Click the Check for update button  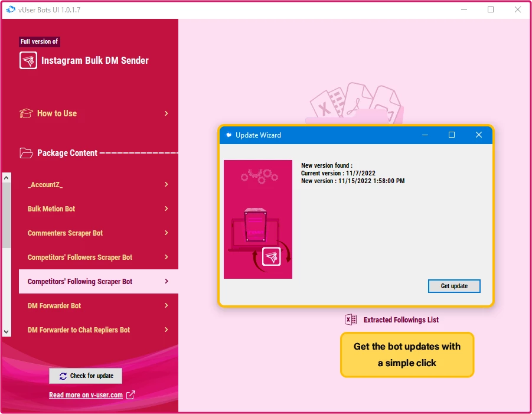click(86, 376)
